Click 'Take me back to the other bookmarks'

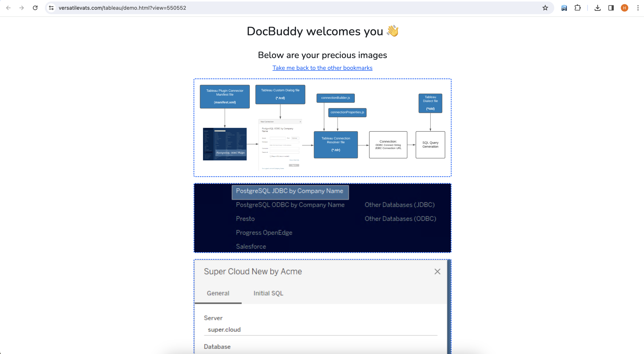point(322,68)
